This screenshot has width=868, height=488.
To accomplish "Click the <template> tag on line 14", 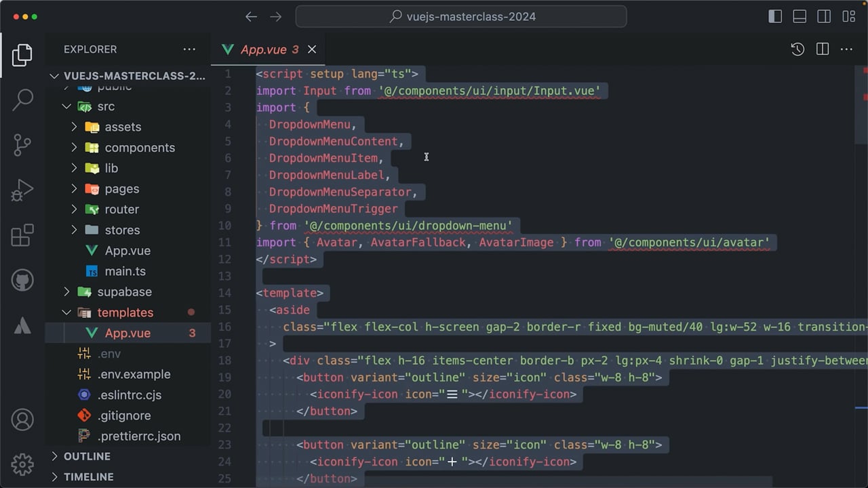I will click(290, 293).
